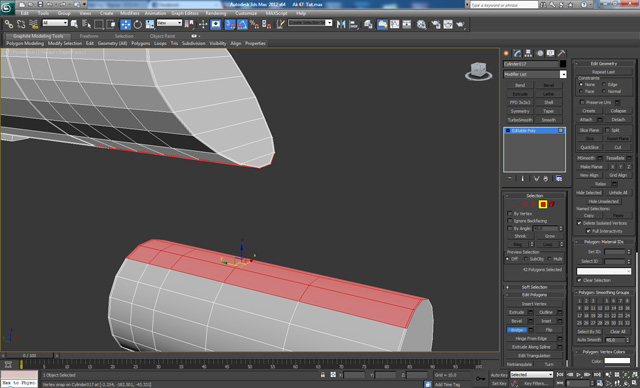
Task: Switch to the Hierarchy command panel
Action: click(529, 53)
